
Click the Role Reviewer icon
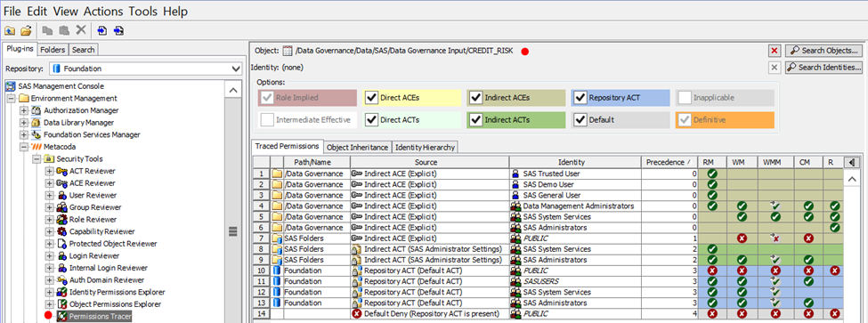click(x=61, y=220)
